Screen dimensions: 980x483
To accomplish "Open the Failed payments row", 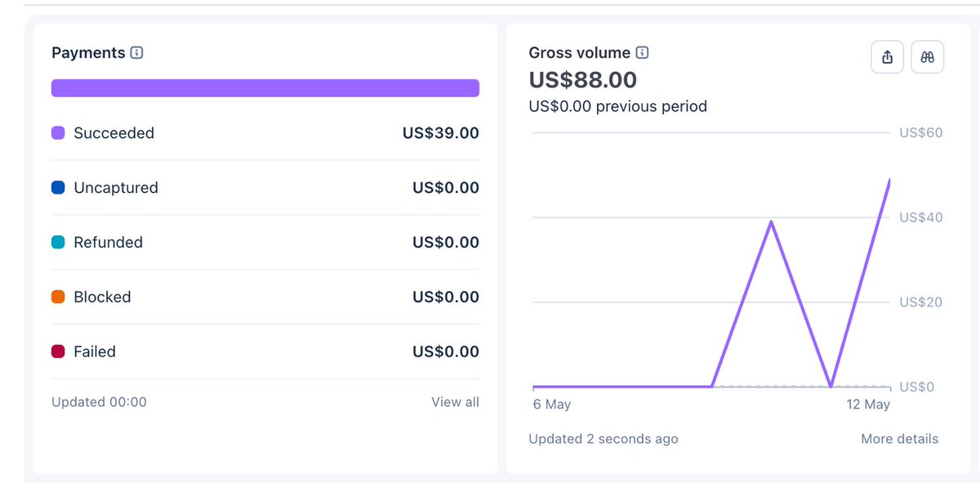I will pyautogui.click(x=265, y=352).
